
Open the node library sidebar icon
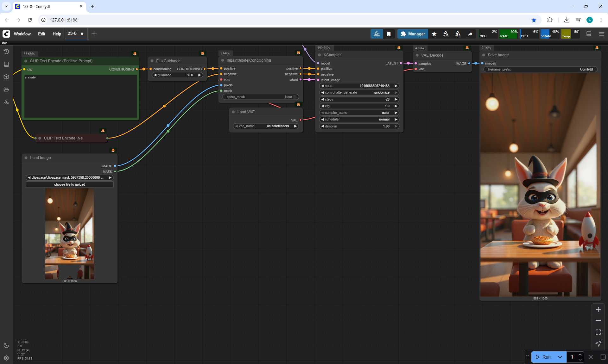(x=6, y=64)
